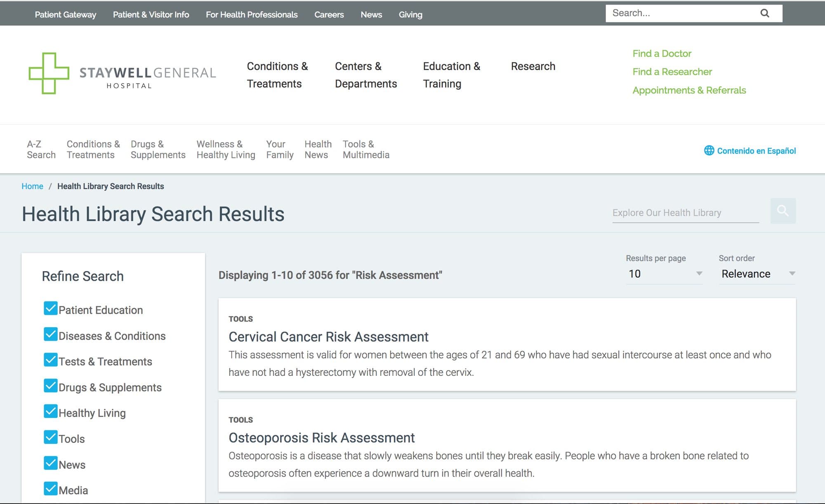The height and width of the screenshot is (504, 825).
Task: Click the Staywell General Hospital wordmark
Action: 147,77
